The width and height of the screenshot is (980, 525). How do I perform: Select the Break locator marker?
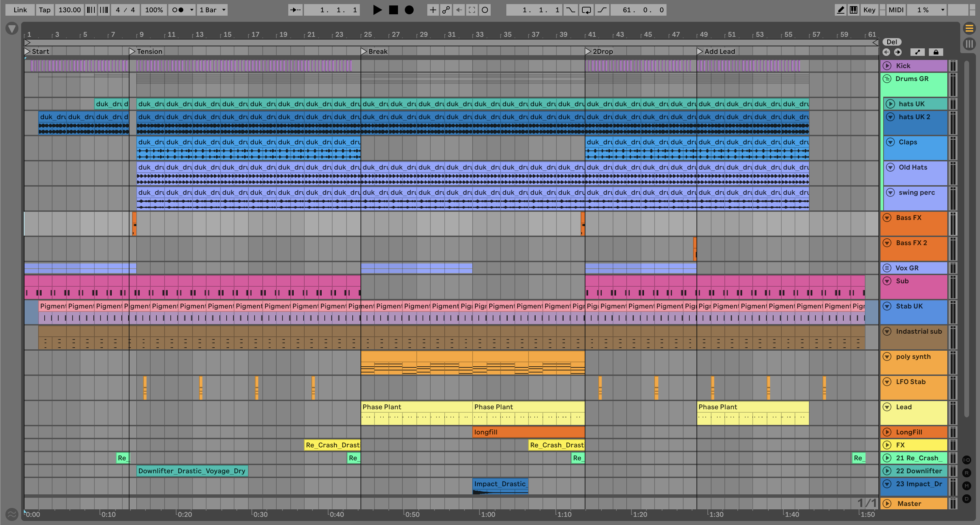(364, 51)
